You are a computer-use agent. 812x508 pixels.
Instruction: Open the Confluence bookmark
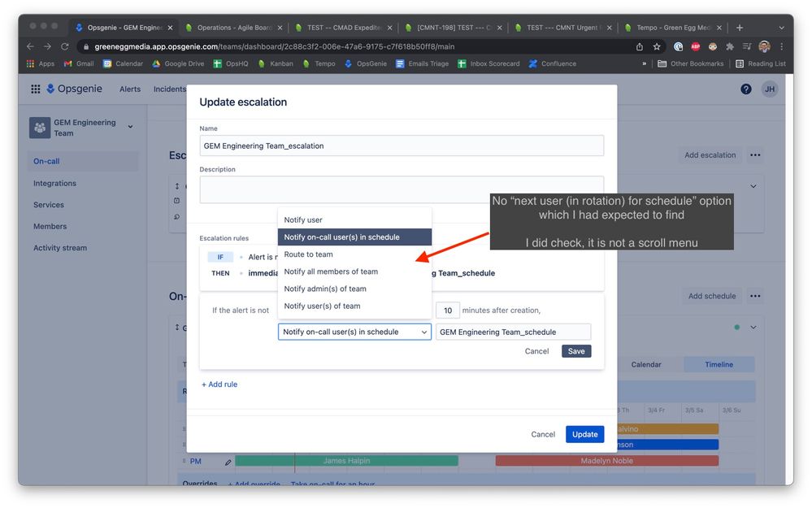click(x=553, y=63)
